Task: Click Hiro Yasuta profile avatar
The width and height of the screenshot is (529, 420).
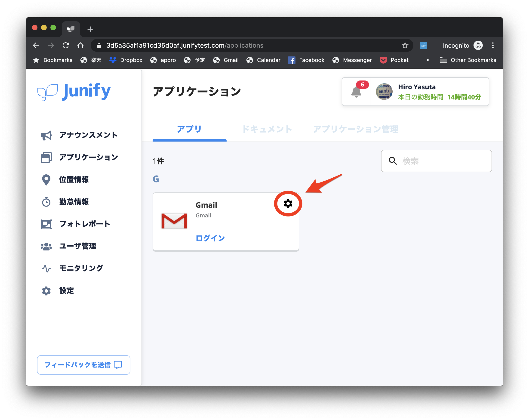Action: (384, 92)
